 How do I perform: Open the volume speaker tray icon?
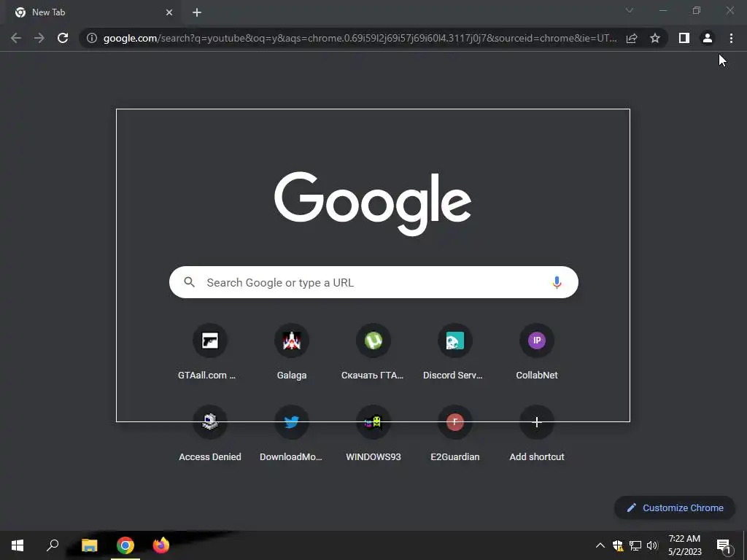click(x=652, y=545)
